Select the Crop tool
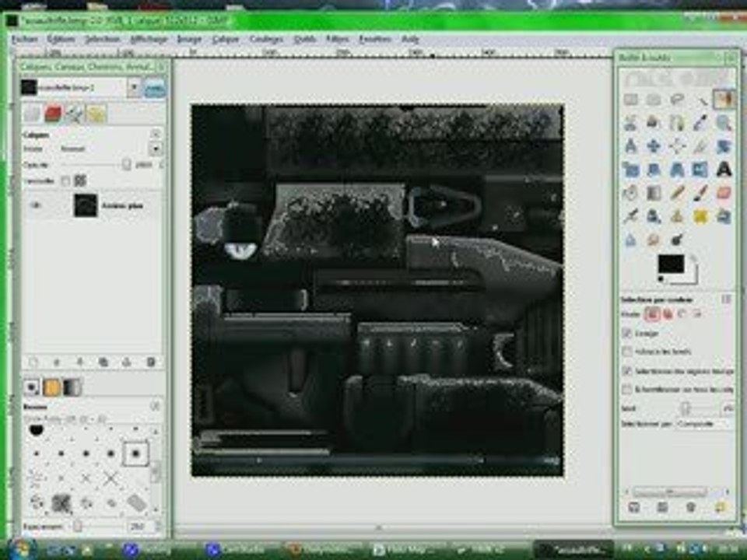This screenshot has width=747, height=560. coord(700,145)
